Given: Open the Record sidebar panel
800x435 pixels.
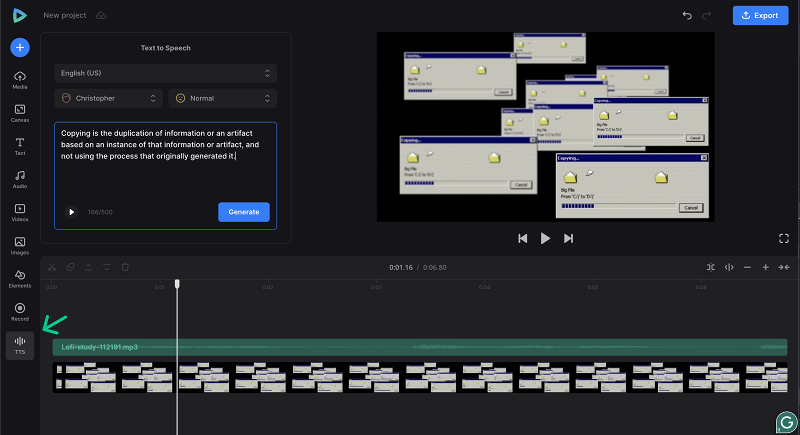Looking at the screenshot, I should (20, 312).
